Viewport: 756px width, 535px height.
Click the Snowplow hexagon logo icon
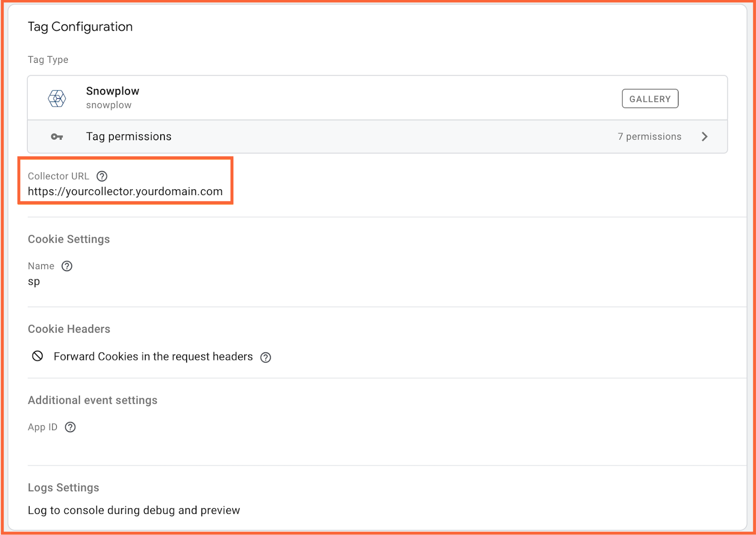[57, 98]
